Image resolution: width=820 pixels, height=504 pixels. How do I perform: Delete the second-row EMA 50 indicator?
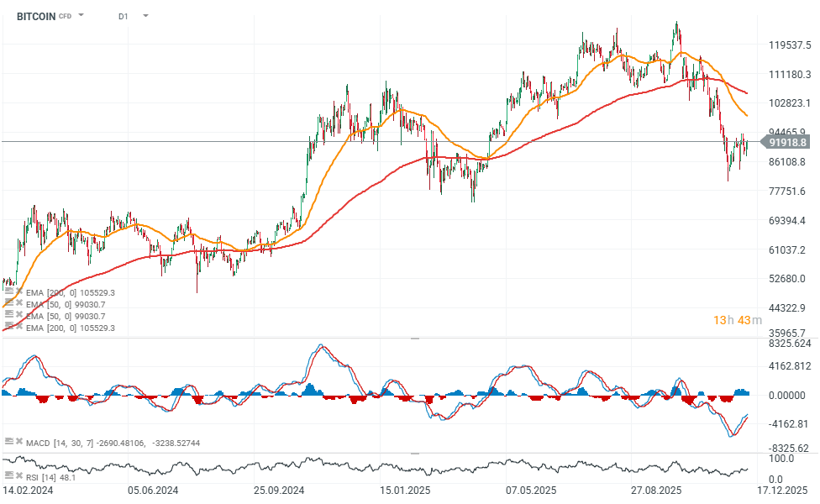click(x=18, y=304)
